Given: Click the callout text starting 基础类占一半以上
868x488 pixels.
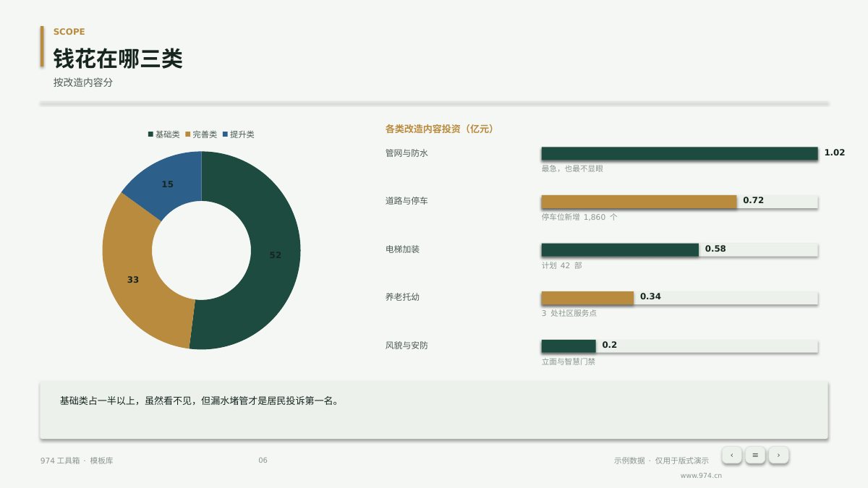Looking at the screenshot, I should click(x=199, y=401).
